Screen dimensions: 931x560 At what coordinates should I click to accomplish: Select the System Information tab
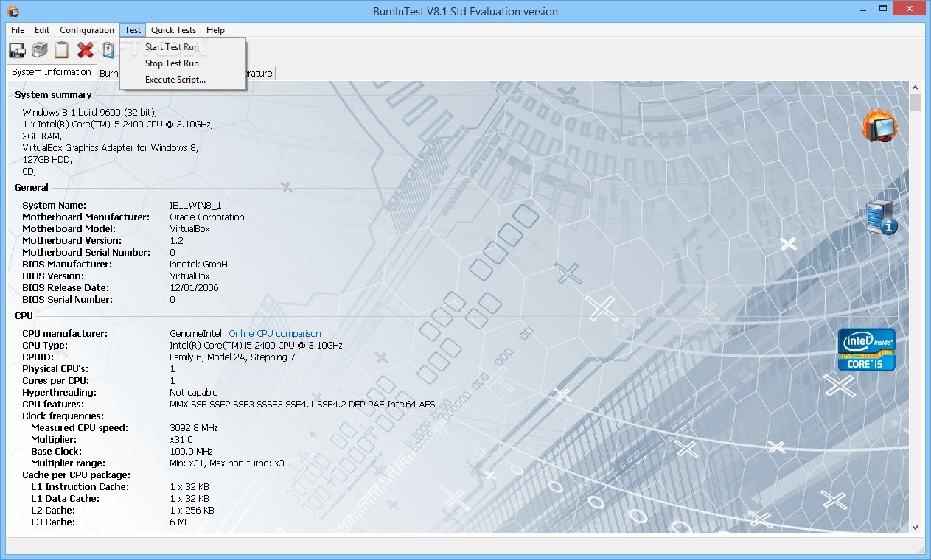coord(52,72)
